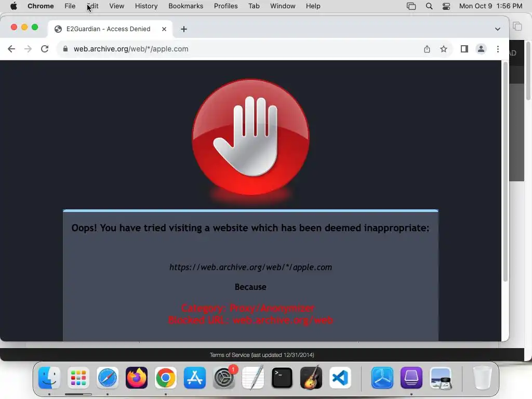Close the E2Guardian Access Denied tab

(164, 29)
